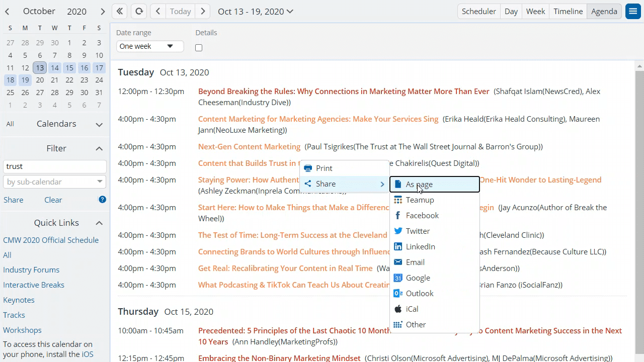Open the by sub-calendar filter dropdown
Image resolution: width=644 pixels, height=362 pixels.
pyautogui.click(x=54, y=182)
